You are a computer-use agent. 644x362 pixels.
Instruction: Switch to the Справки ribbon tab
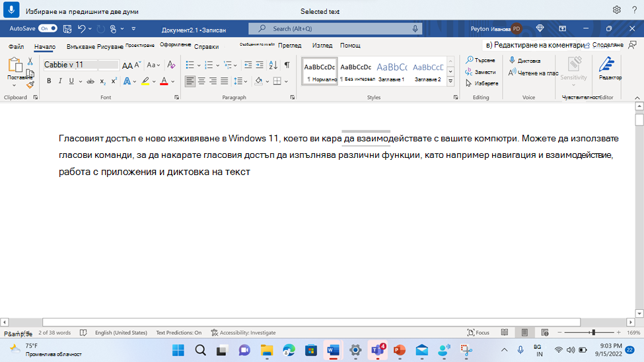coord(206,46)
